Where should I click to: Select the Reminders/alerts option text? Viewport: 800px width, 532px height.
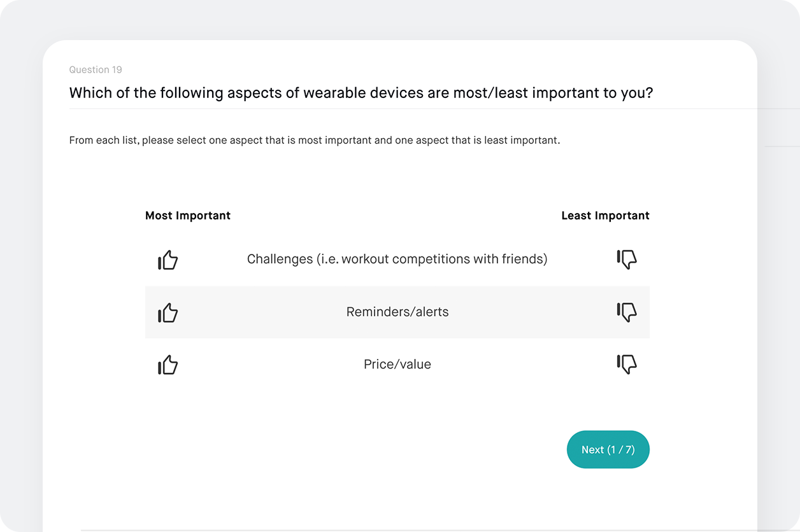click(x=397, y=312)
